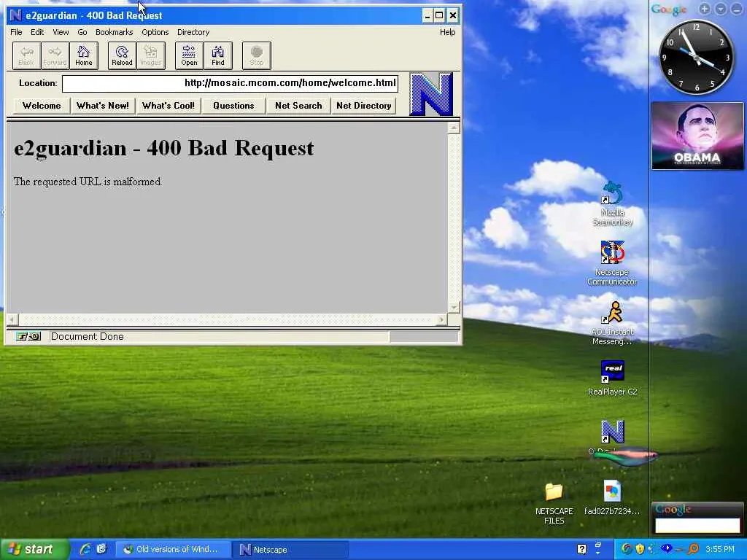Open the Google sidebar dropdown arrow menu
The height and width of the screenshot is (560, 747).
point(721,9)
